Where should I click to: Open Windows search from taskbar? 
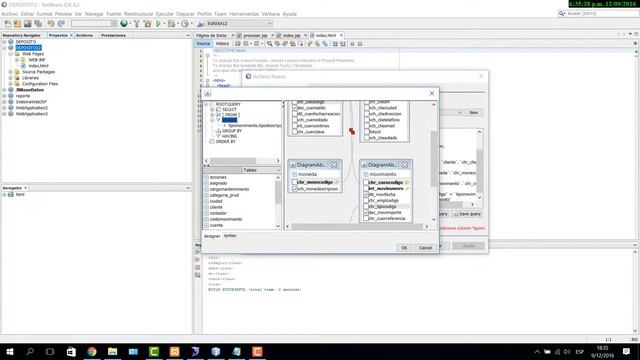(30, 351)
